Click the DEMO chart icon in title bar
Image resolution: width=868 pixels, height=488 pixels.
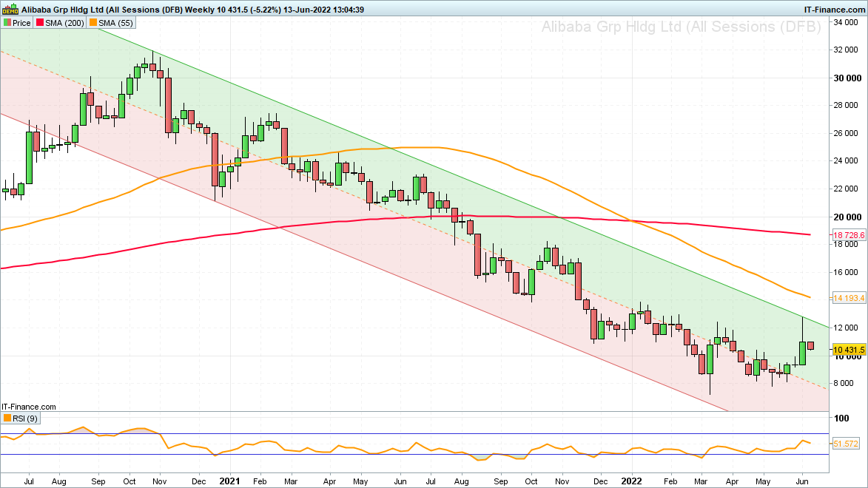[10, 10]
